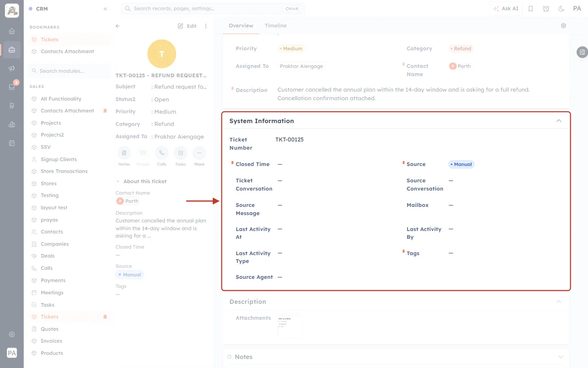The height and width of the screenshot is (368, 588).
Task: Open the inbox icon with notification badge
Action: click(12, 87)
